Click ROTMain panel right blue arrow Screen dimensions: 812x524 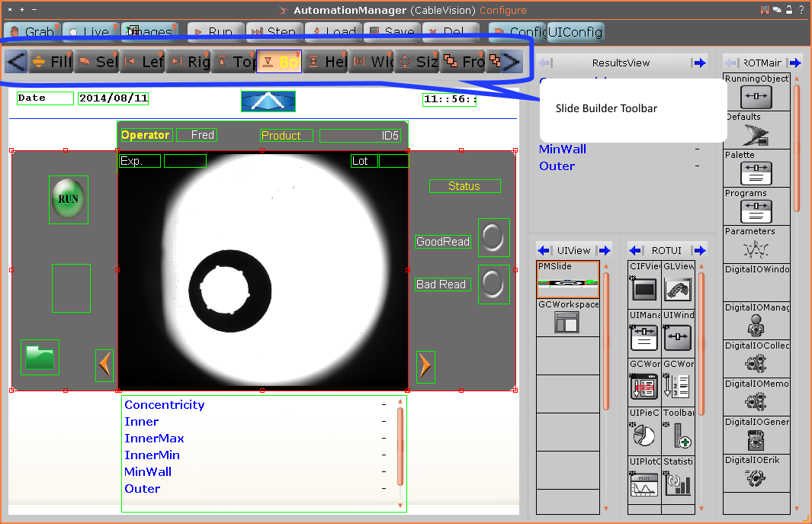pos(794,63)
